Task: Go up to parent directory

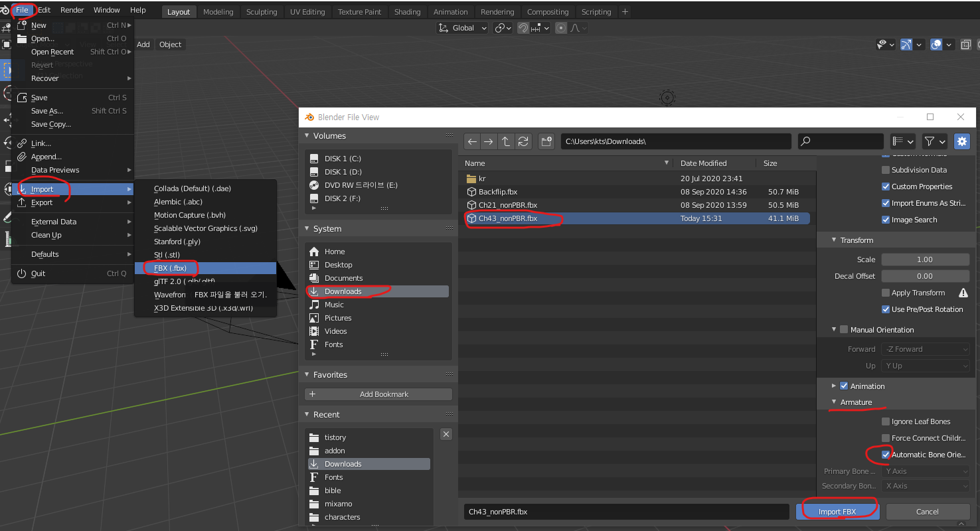Action: click(x=506, y=141)
